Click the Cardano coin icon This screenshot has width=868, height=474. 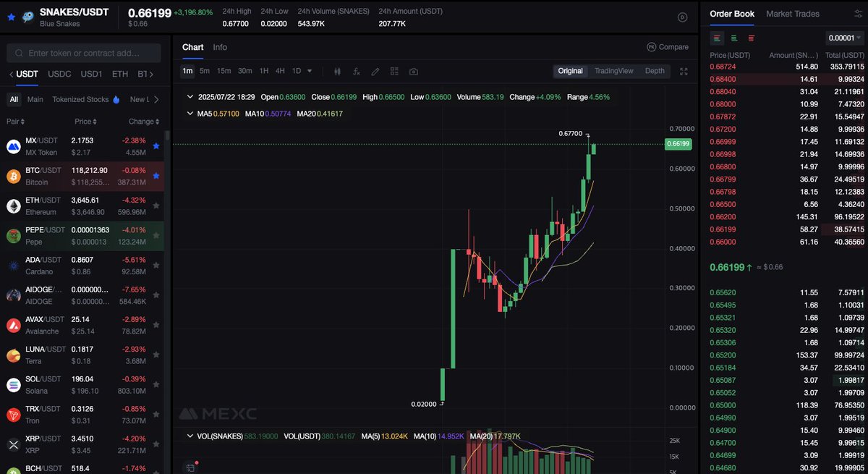pos(13,266)
